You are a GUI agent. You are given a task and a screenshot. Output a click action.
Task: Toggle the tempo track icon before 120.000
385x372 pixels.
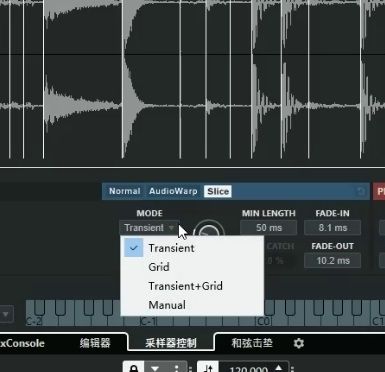click(x=208, y=368)
